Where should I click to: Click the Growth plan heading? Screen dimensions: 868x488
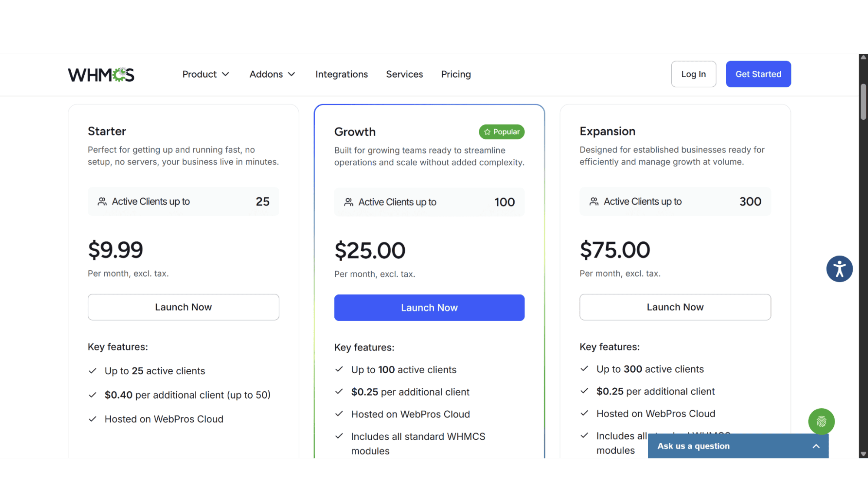pos(355,132)
